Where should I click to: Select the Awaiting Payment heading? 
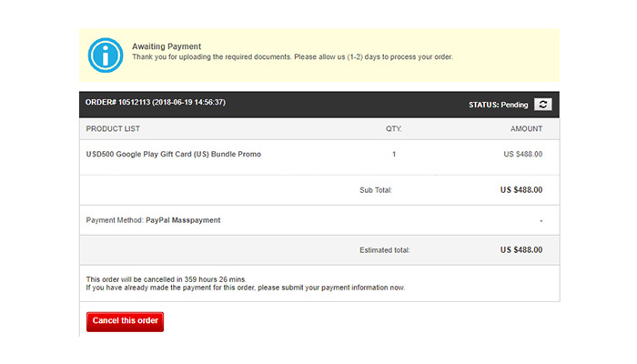[x=167, y=46]
